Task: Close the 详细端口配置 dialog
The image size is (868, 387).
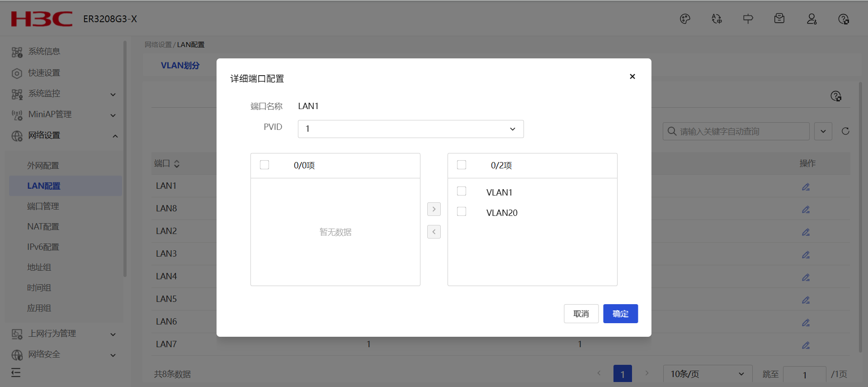Action: point(632,76)
